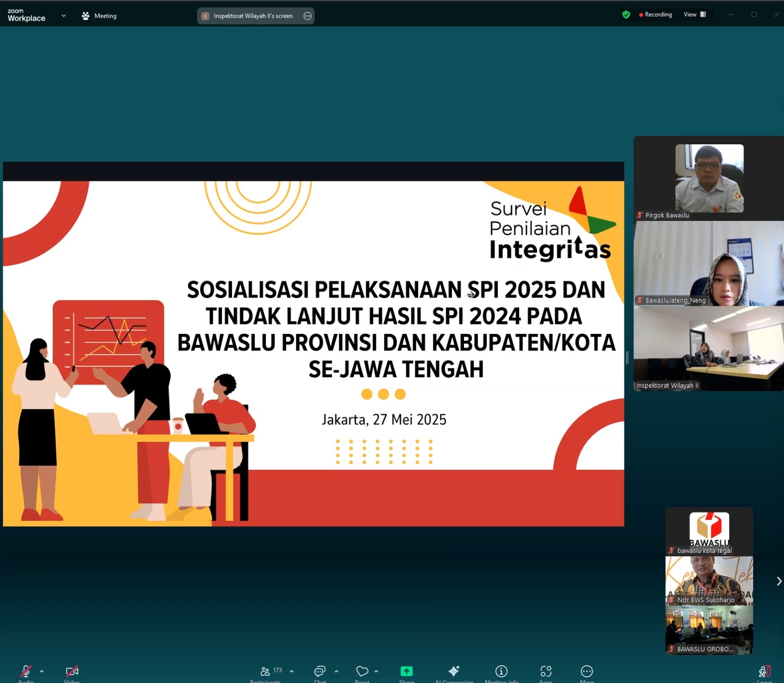Open the Chat panel
This screenshot has height=683, width=784.
pyautogui.click(x=318, y=672)
